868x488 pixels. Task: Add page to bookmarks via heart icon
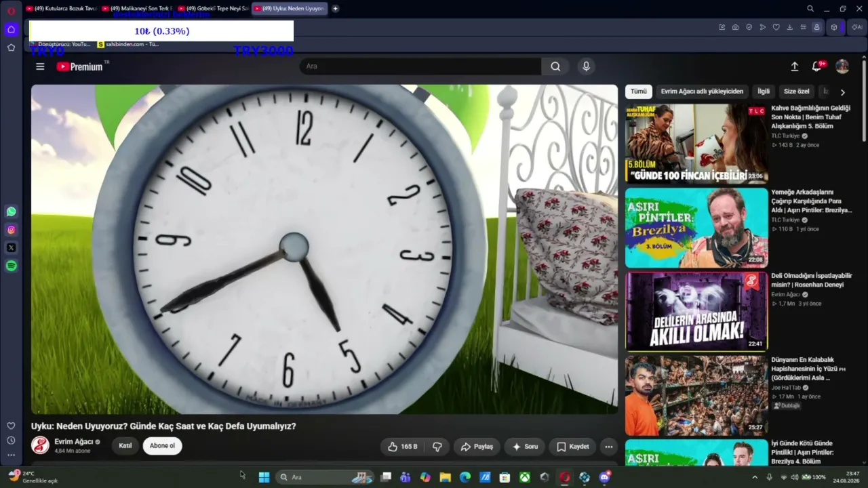pos(776,27)
